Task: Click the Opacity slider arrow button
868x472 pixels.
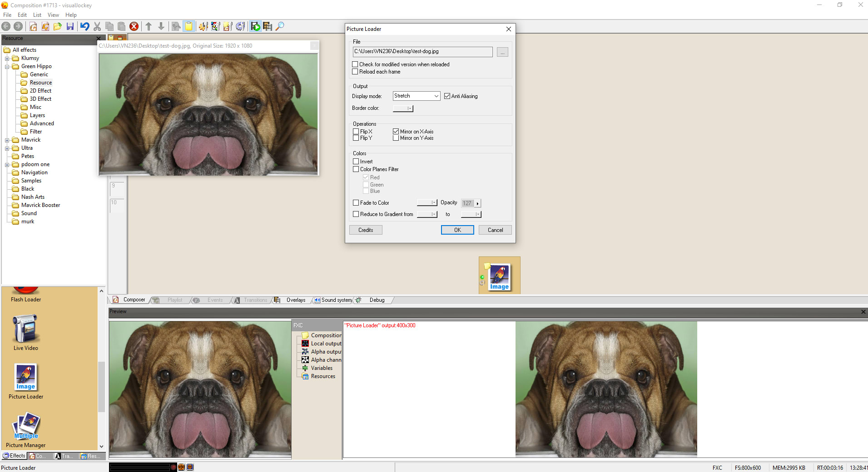Action: click(x=477, y=203)
